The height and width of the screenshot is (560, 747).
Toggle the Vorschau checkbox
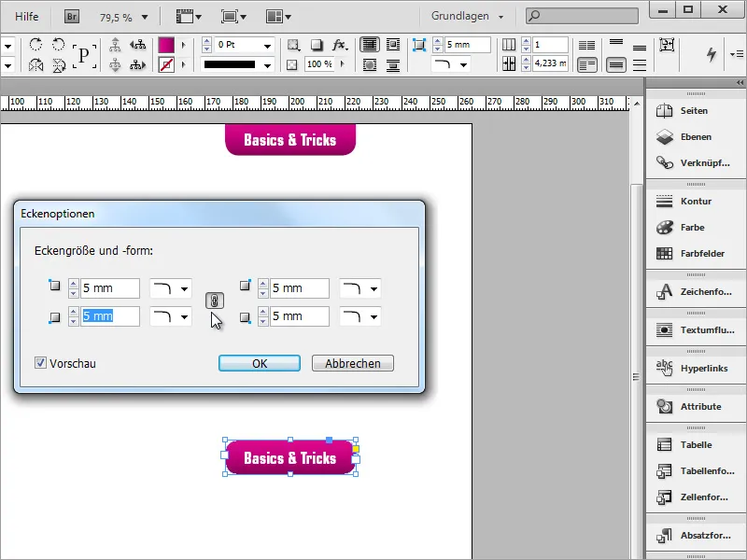tap(40, 363)
